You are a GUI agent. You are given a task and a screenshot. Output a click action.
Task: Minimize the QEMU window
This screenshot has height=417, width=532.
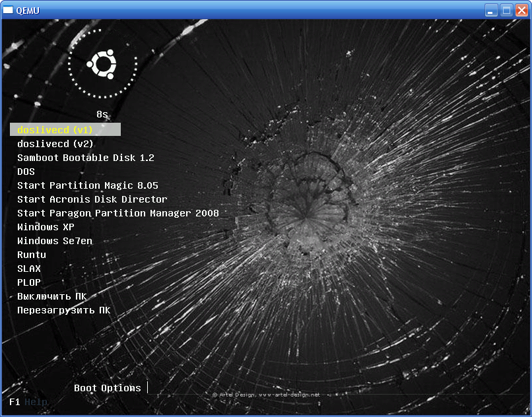pos(491,10)
